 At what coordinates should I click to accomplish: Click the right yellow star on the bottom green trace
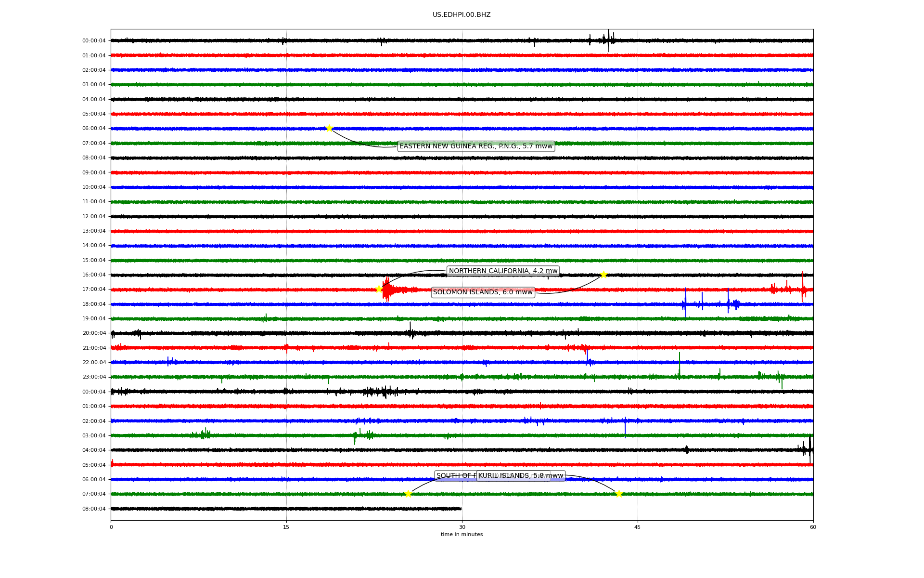(619, 494)
